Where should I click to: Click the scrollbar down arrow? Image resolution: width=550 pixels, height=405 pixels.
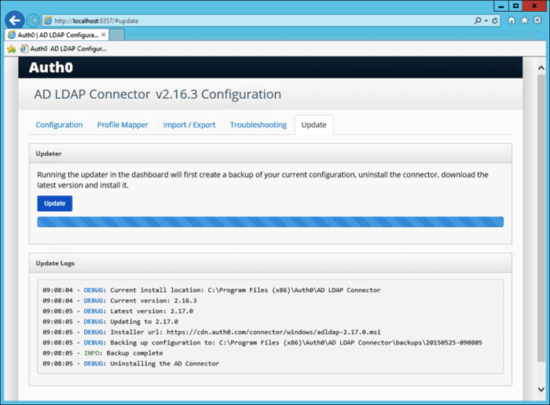[541, 389]
